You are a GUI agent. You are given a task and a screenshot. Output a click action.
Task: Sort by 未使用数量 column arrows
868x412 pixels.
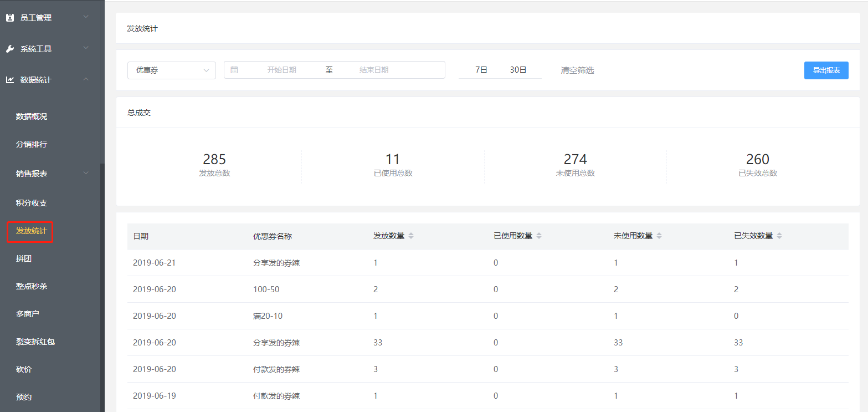pos(659,236)
